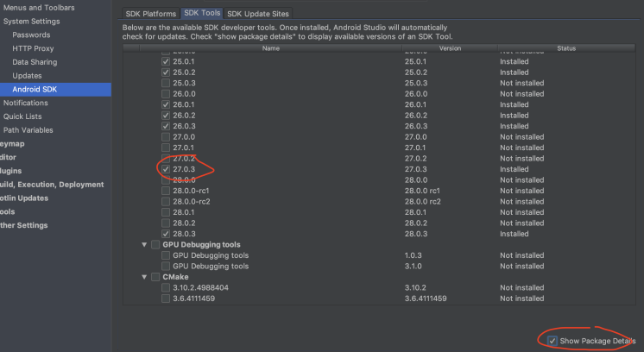Click Not installed status for 27.0.0

(522, 137)
